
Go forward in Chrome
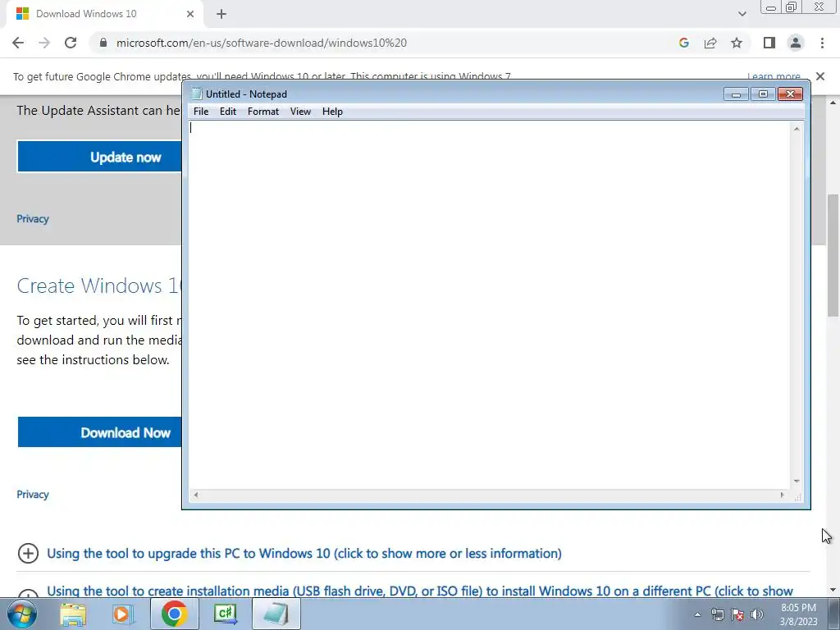tap(44, 43)
